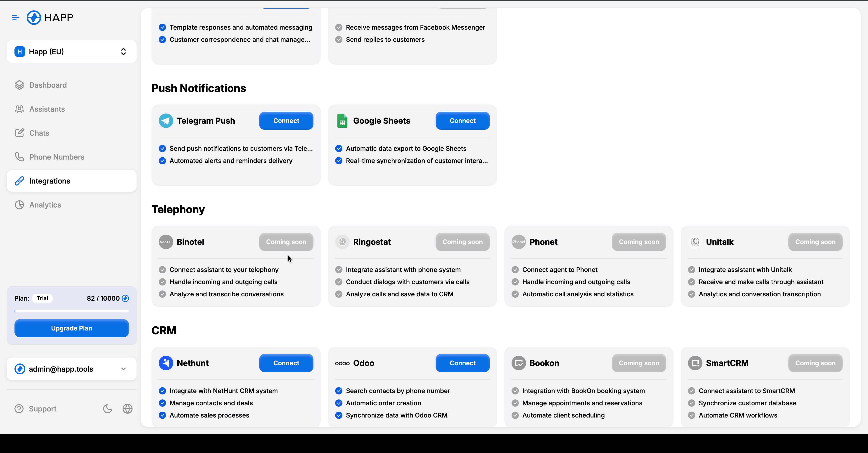This screenshot has width=868, height=453.
Task: Toggle dark mode moon icon
Action: (107, 408)
